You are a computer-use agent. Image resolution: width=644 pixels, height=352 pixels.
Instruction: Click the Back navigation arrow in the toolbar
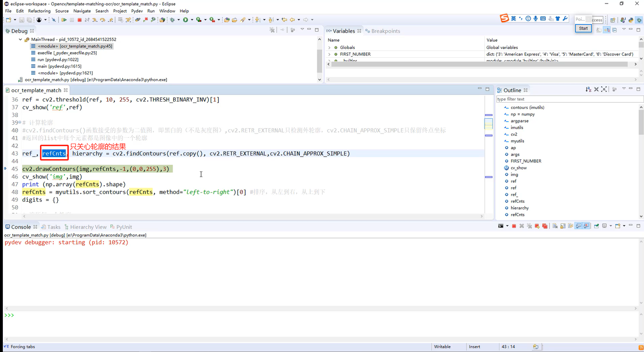coord(292,20)
